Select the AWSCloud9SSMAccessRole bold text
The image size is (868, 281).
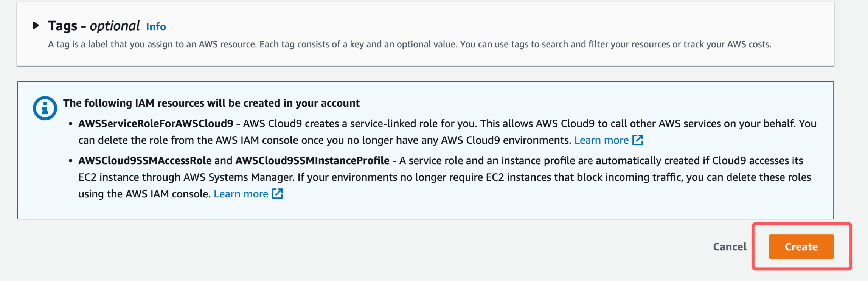145,161
